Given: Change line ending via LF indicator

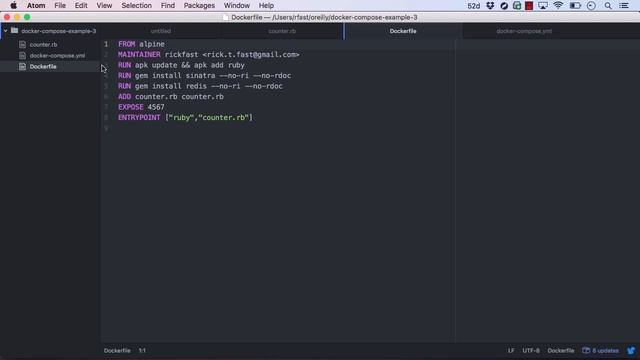Looking at the screenshot, I should [511, 351].
